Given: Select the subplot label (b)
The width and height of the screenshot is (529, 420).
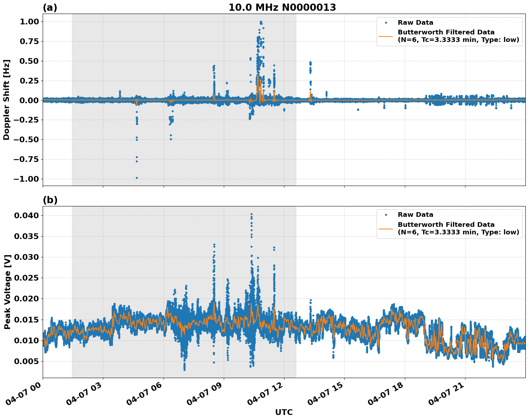Looking at the screenshot, I should (x=50, y=199).
